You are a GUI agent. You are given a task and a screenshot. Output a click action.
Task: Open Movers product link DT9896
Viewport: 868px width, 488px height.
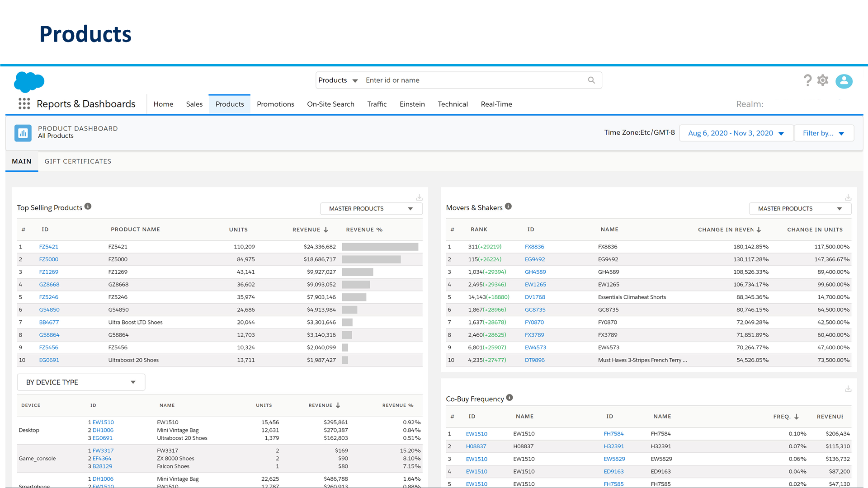(x=535, y=360)
